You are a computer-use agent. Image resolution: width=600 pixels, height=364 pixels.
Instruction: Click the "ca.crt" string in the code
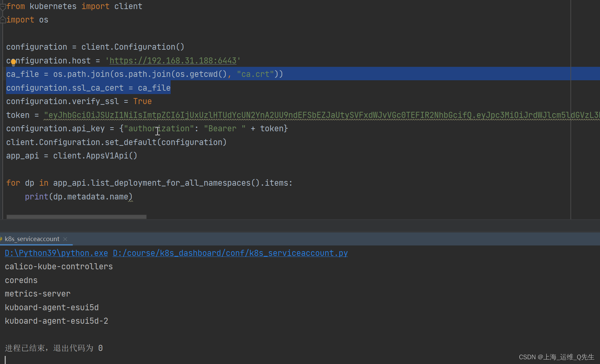[255, 74]
